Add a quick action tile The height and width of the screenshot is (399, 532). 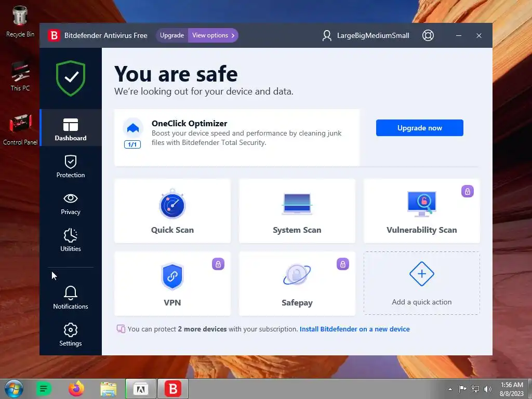click(x=422, y=283)
